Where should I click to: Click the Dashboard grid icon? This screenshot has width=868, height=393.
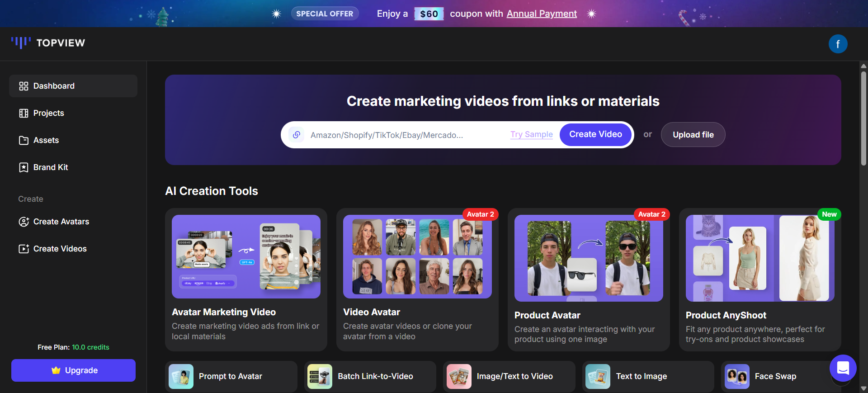coord(24,86)
